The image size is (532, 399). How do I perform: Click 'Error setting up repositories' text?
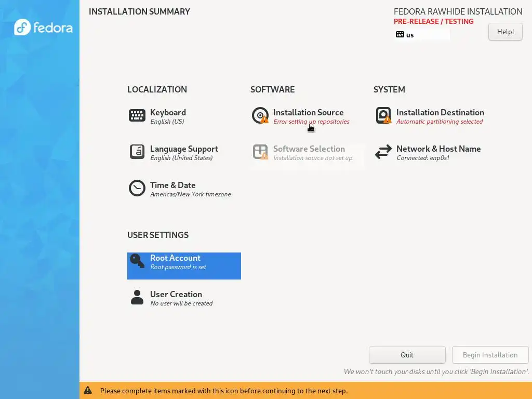pyautogui.click(x=311, y=122)
